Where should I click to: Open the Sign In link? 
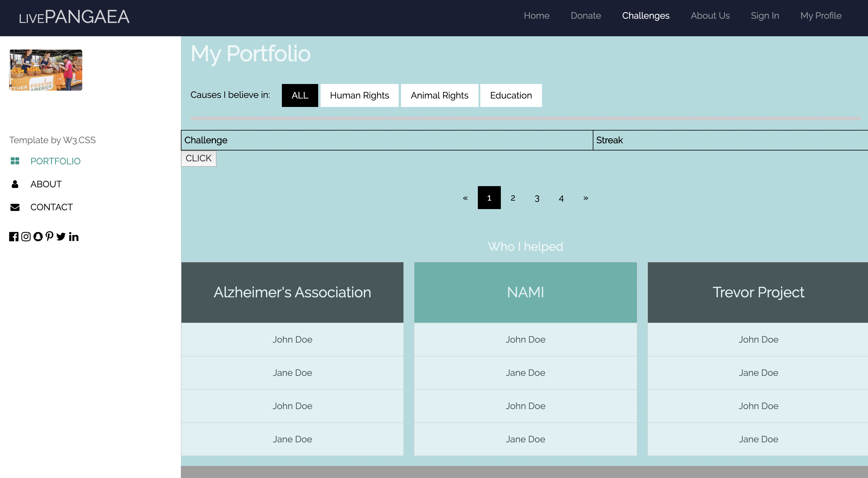[765, 15]
